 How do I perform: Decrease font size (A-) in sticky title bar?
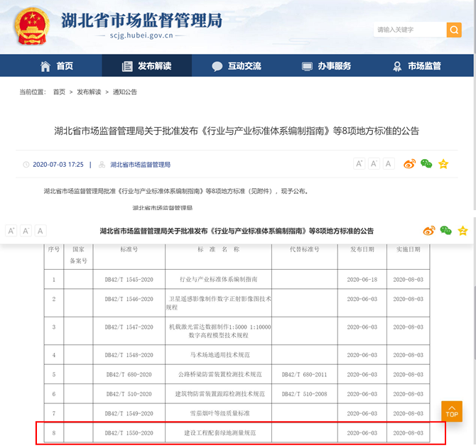point(26,231)
